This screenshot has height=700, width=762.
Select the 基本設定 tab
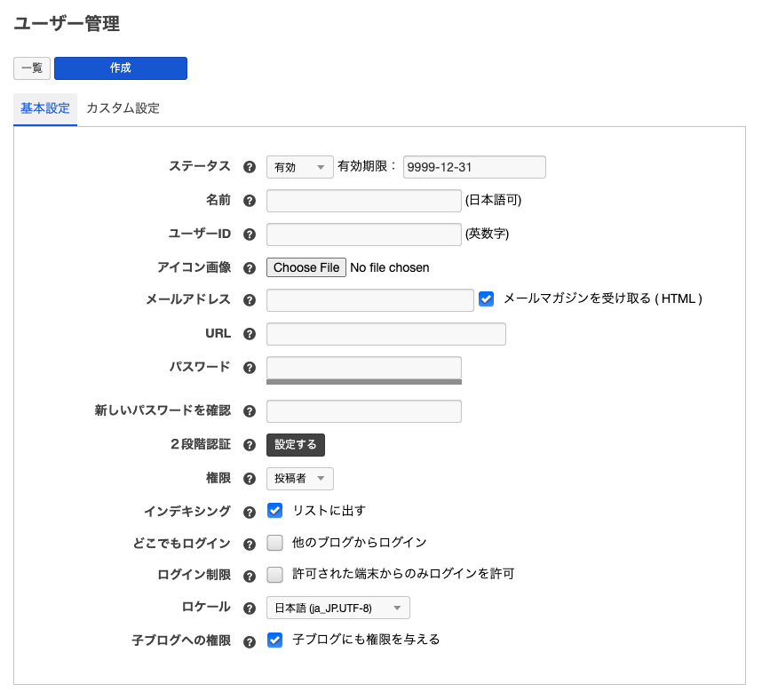pyautogui.click(x=45, y=108)
